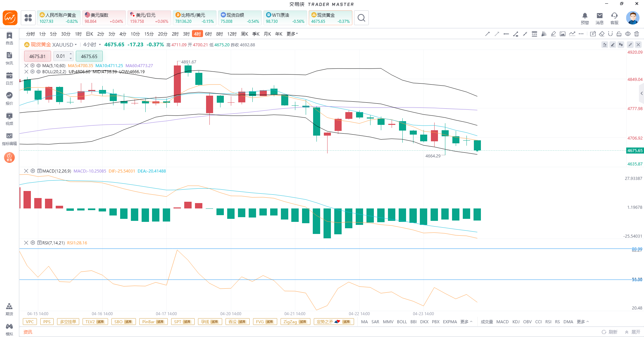This screenshot has height=337, width=644.
Task: Open settings gear for MACD indicator
Action: click(x=33, y=171)
